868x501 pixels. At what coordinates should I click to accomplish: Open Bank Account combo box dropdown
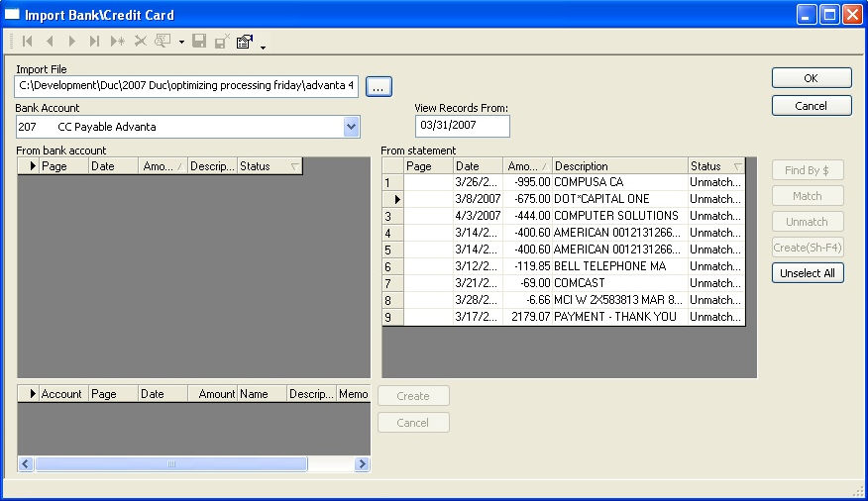[x=351, y=127]
